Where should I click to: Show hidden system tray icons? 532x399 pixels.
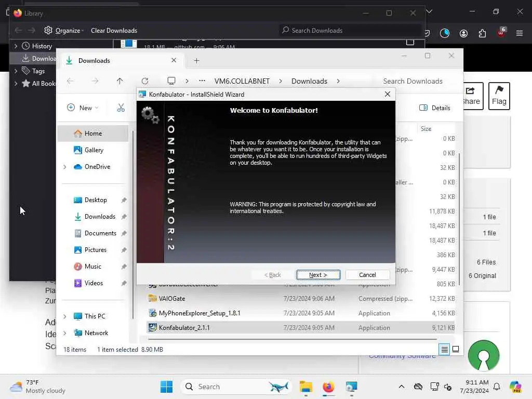[402, 387]
